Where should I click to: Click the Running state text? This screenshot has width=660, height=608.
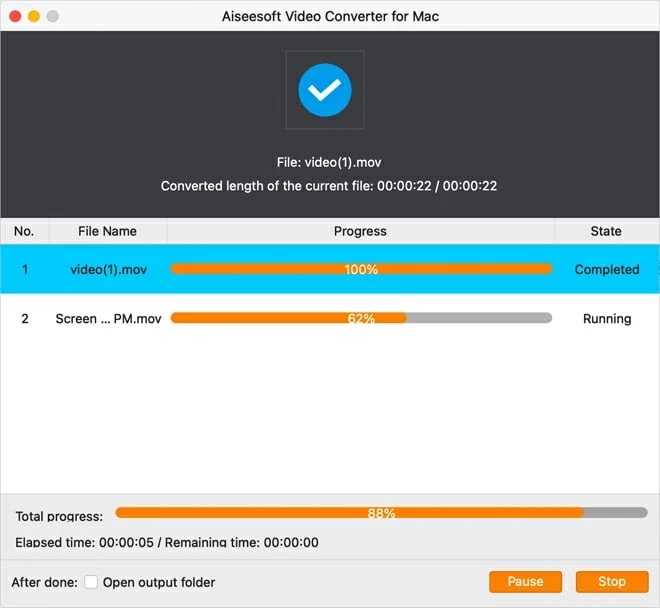coord(607,319)
